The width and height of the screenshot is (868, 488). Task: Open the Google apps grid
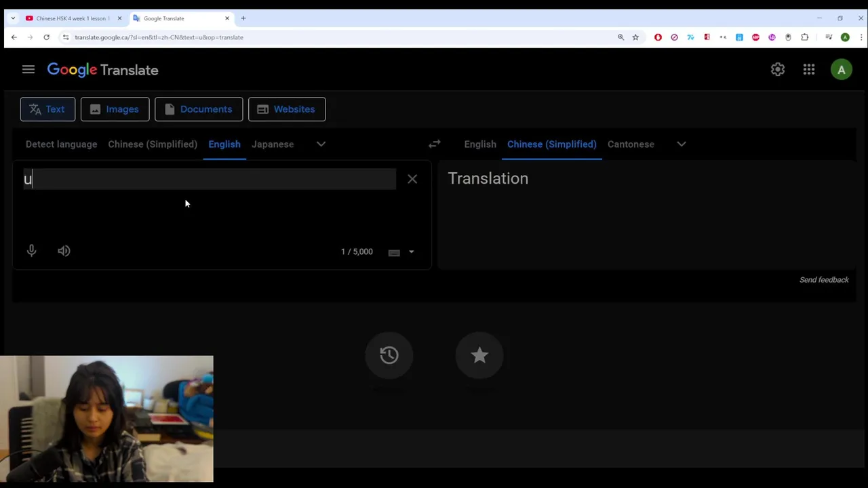tap(809, 69)
